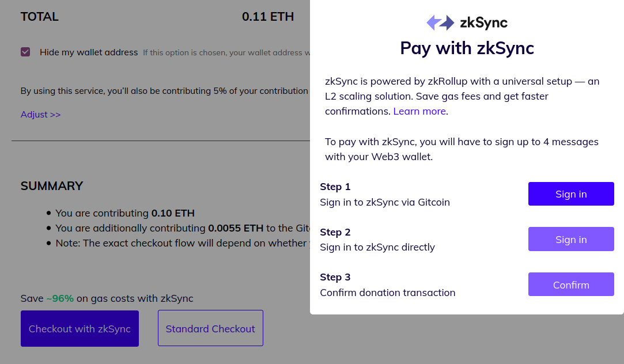Screen dimensions: 624x364
Task: Open the Learn more link
Action: pyautogui.click(x=419, y=111)
